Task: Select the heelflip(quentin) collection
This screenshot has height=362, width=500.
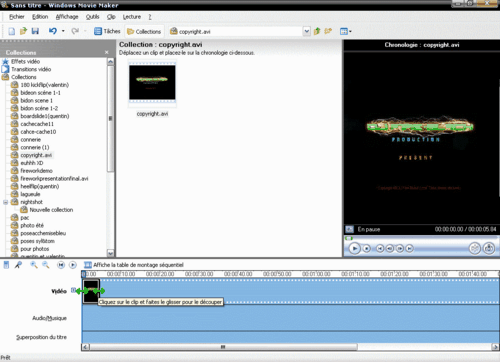Action: tap(40, 186)
